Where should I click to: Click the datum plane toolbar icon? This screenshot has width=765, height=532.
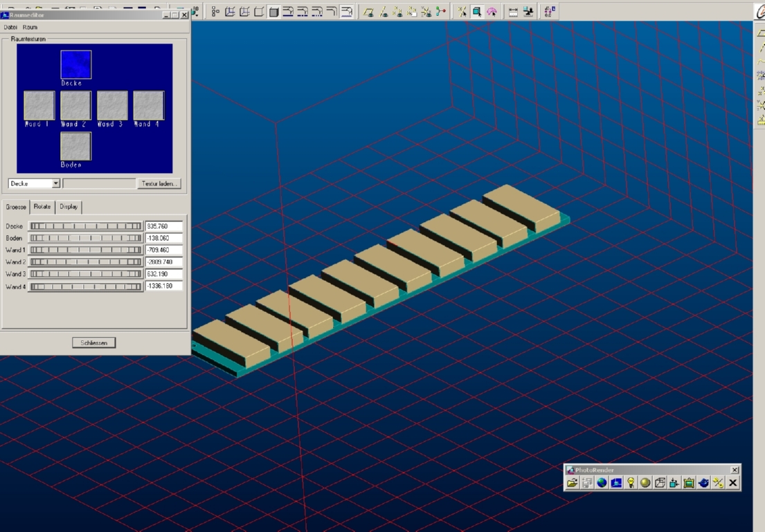(x=368, y=12)
